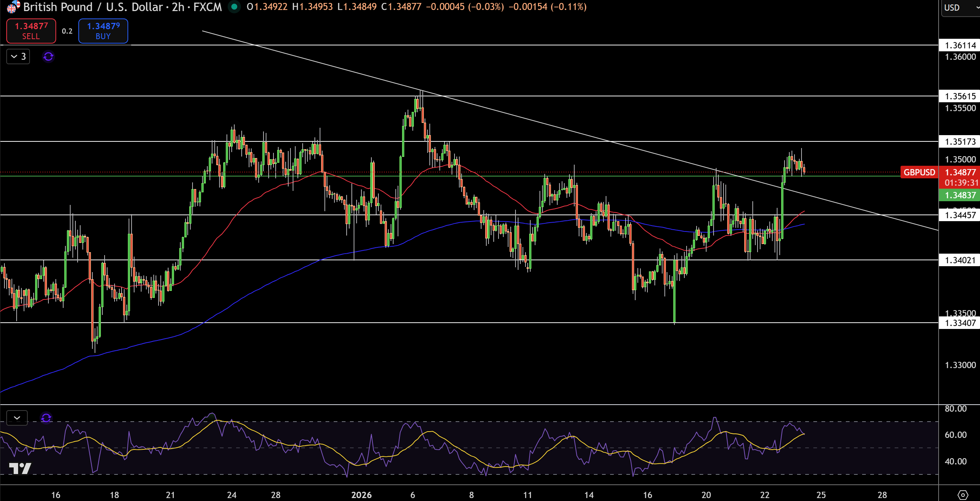Click the 2026 date label on time axis
The height and width of the screenshot is (501, 980).
coord(361,495)
